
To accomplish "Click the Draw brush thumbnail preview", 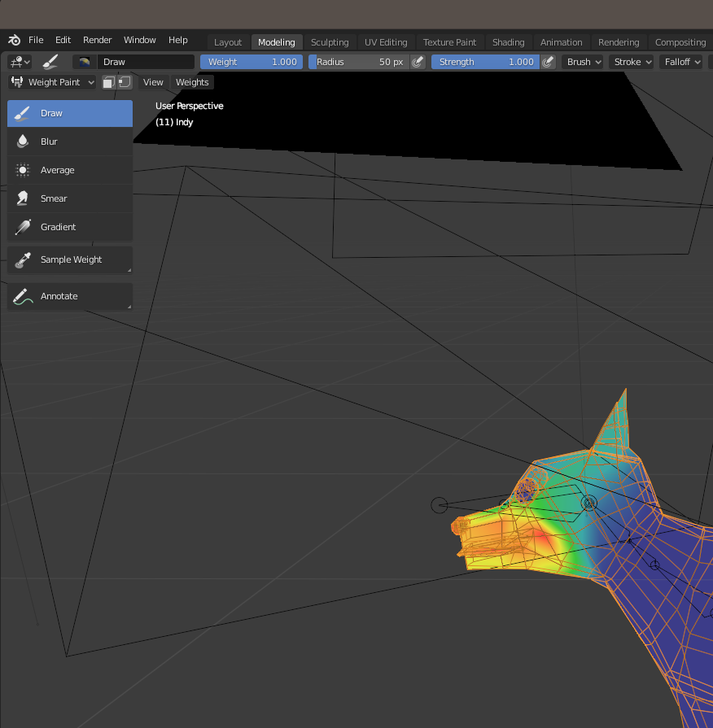I will click(84, 62).
